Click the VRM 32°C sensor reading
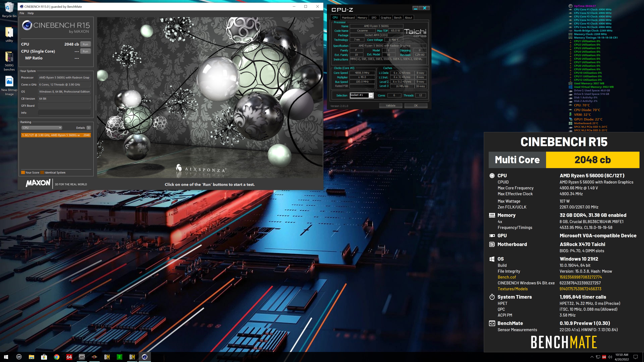This screenshot has width=644, height=362. coord(582,115)
